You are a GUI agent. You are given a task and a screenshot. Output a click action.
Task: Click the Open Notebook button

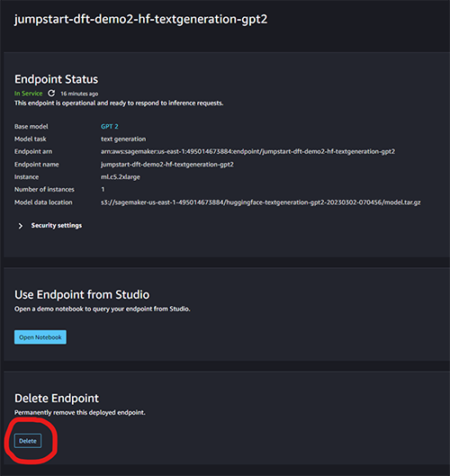(x=40, y=337)
